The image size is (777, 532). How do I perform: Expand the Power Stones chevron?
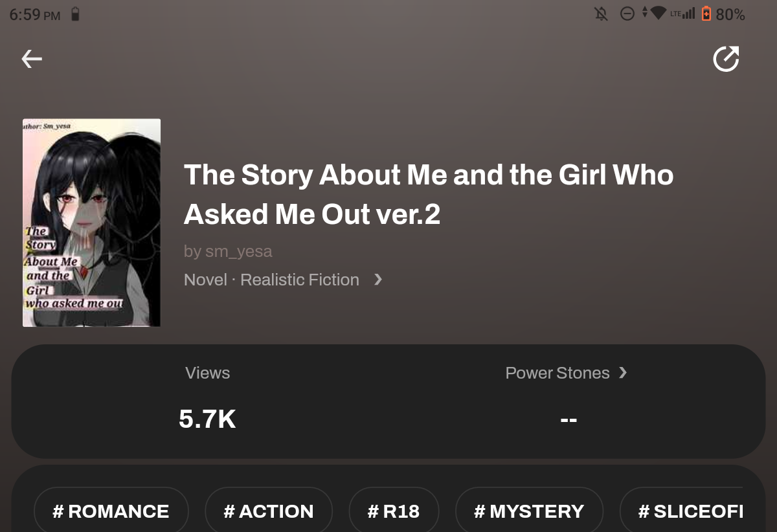[x=623, y=372]
